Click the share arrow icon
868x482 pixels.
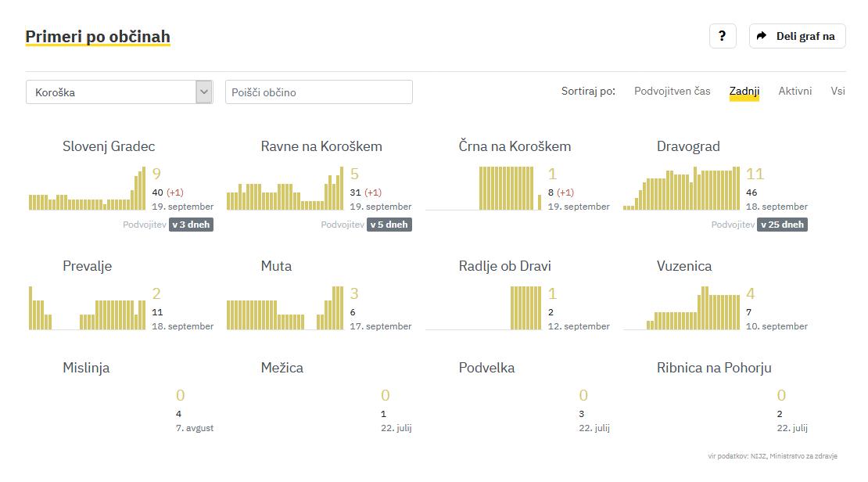coord(762,36)
